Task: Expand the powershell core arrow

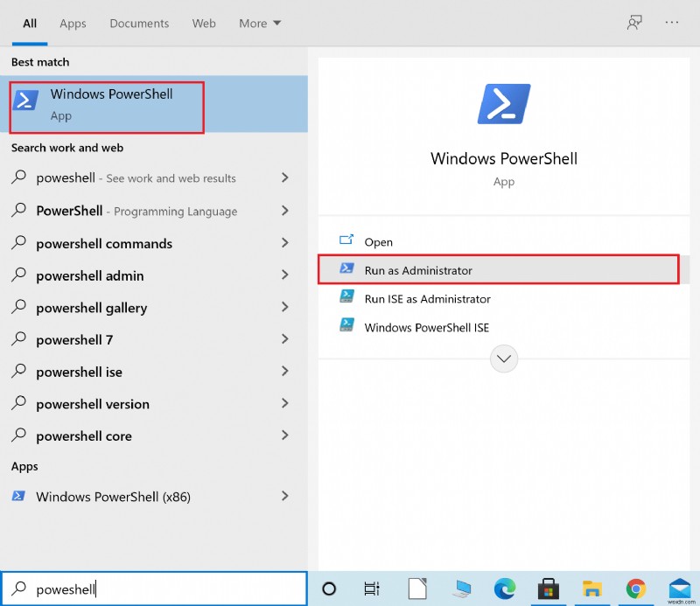Action: 285,435
